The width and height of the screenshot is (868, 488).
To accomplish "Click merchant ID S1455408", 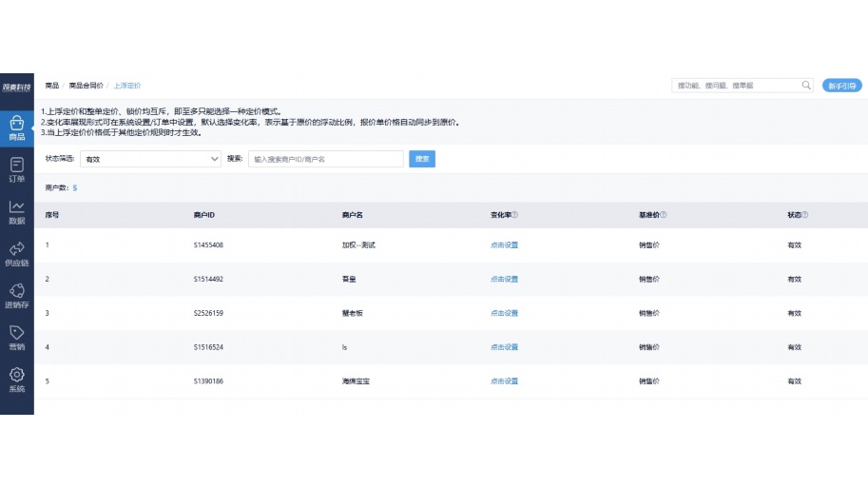I will (x=209, y=244).
